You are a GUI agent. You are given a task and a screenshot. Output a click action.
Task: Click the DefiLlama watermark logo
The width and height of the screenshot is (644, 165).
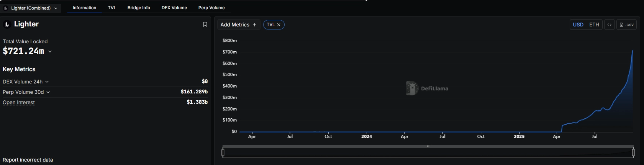click(x=412, y=88)
